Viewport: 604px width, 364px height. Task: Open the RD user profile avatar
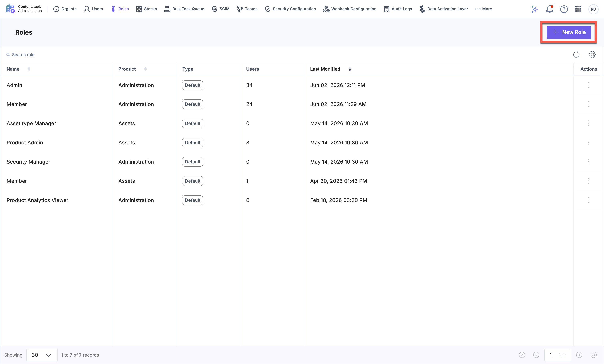click(x=593, y=9)
